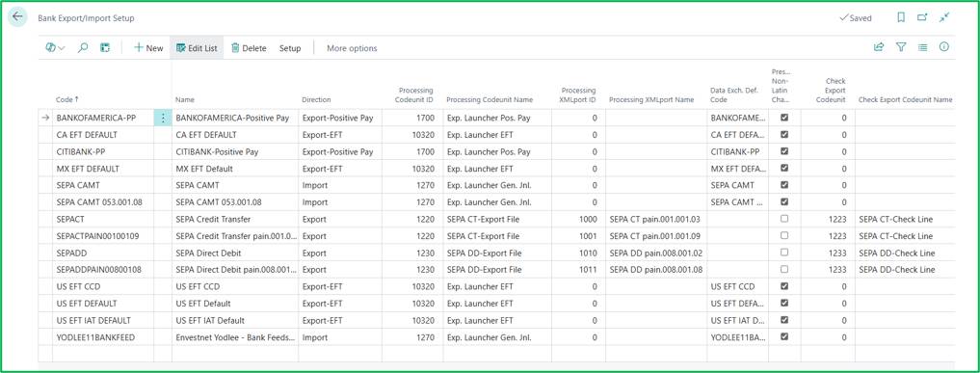Viewport: 980px width, 373px height.
Task: Sort by the Code column header
Action: click(x=67, y=99)
